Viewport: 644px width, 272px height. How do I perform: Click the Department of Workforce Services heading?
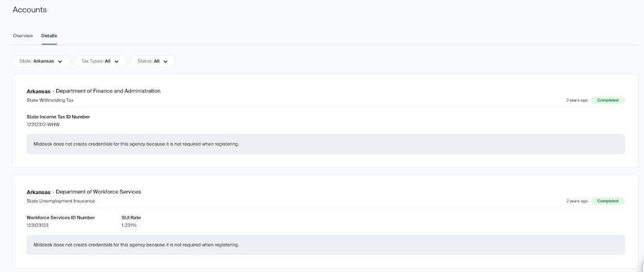coord(98,191)
